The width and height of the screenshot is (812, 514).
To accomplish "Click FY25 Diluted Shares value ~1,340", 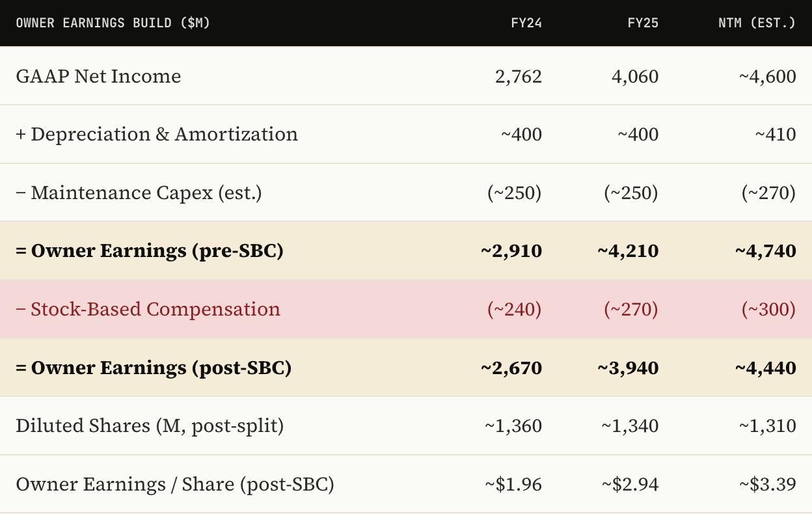I will (630, 426).
